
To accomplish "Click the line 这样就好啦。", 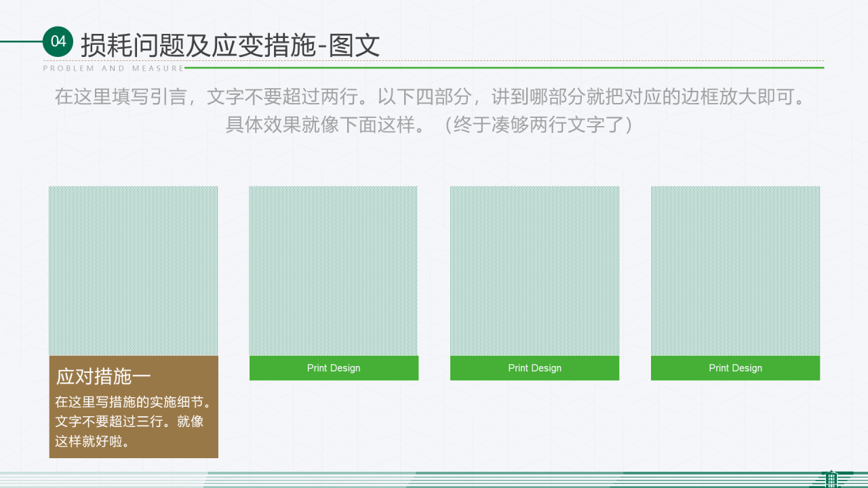I will tap(92, 441).
